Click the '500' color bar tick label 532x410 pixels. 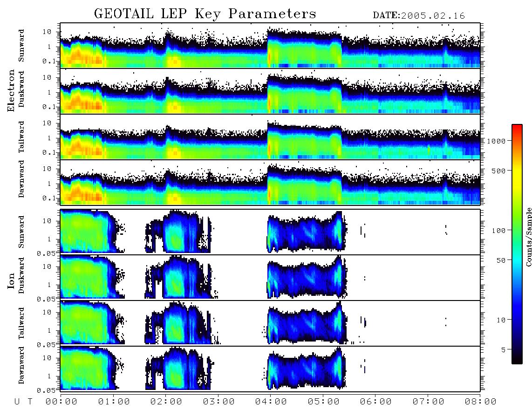499,171
